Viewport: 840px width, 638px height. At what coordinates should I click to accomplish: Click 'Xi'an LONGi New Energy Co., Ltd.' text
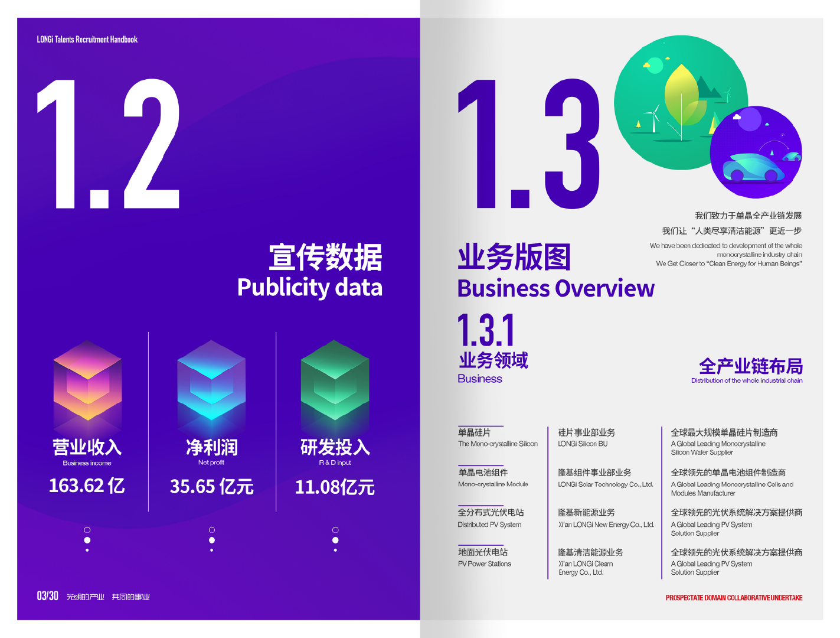606,525
